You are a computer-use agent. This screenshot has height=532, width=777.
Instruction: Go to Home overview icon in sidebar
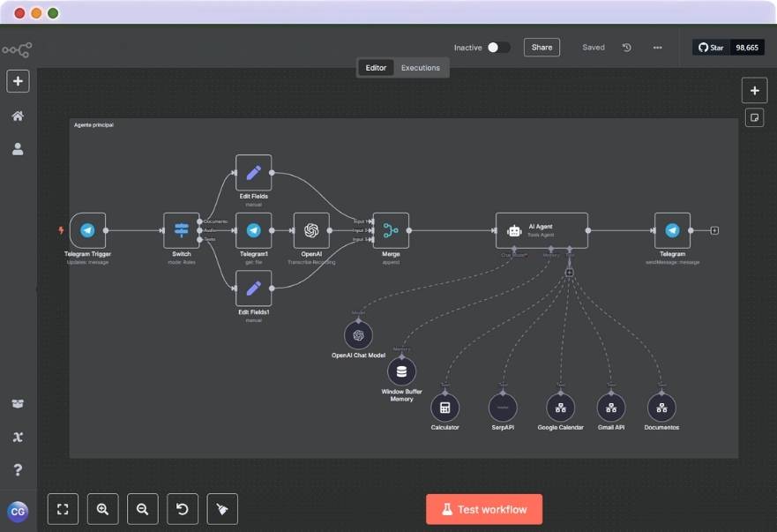[18, 116]
